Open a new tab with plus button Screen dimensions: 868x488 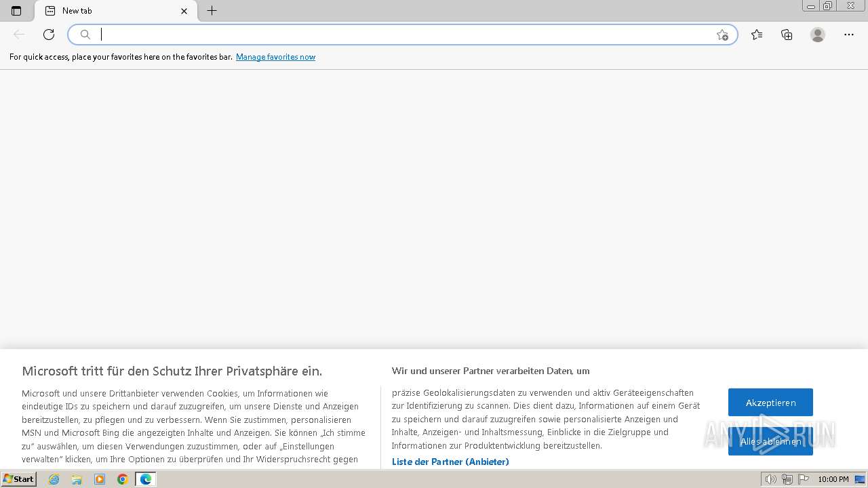212,11
